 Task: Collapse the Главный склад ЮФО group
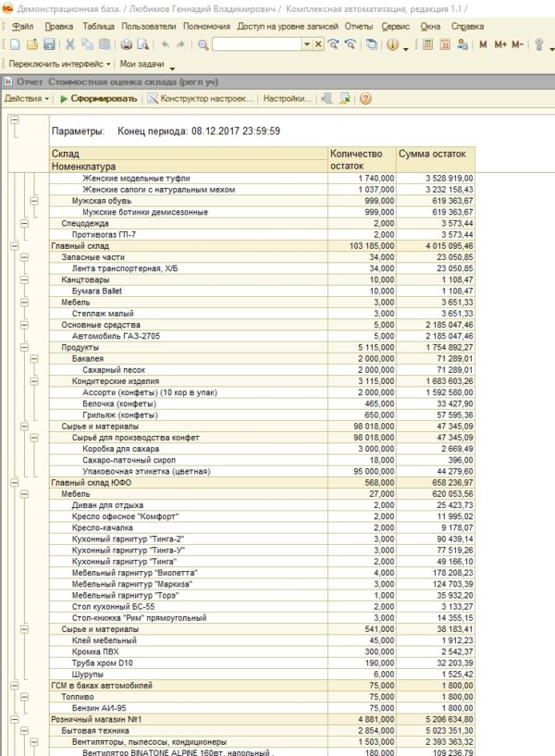(x=15, y=483)
